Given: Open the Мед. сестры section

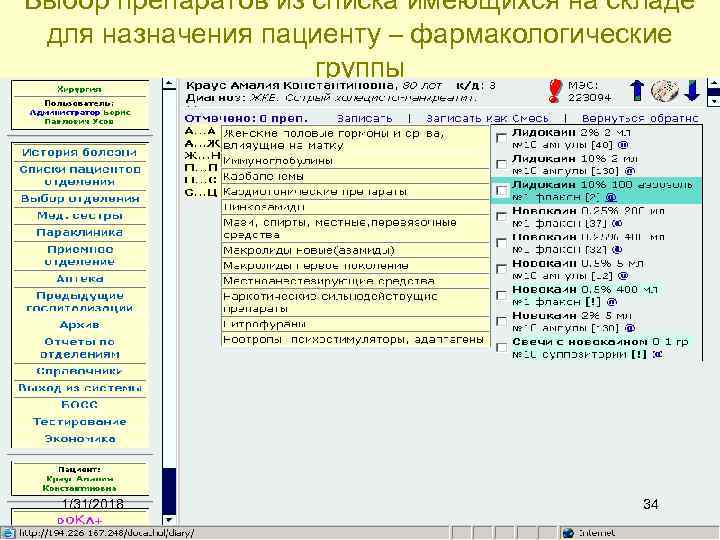Looking at the screenshot, I should (79, 215).
